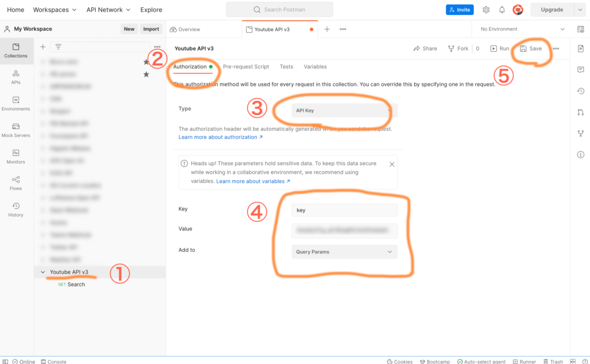Open the Flows sidebar section
This screenshot has width=590, height=364.
(x=16, y=183)
